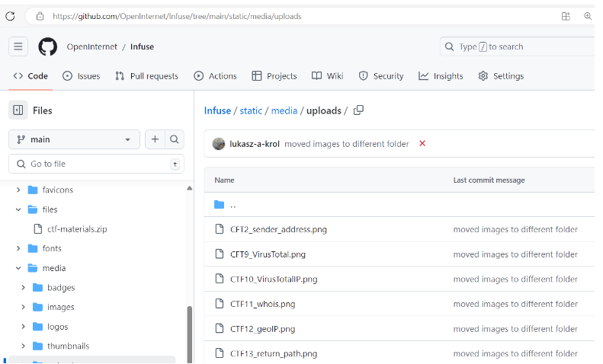Screen dimensions: 603x364
Task: Click the file tree scrollbar thumb
Action: coord(189,334)
